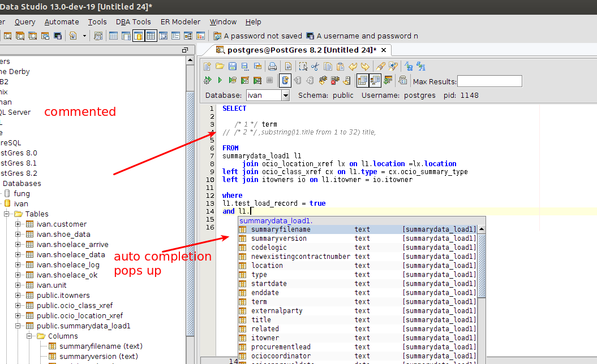This screenshot has width=597, height=364.
Task: Click the Connect plug icon
Action: pyautogui.click(x=323, y=80)
